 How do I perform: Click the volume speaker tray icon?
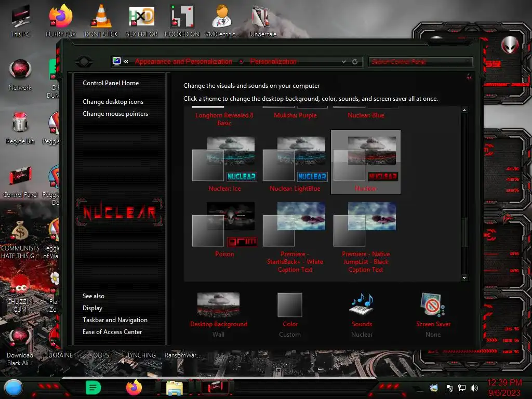[x=474, y=388]
